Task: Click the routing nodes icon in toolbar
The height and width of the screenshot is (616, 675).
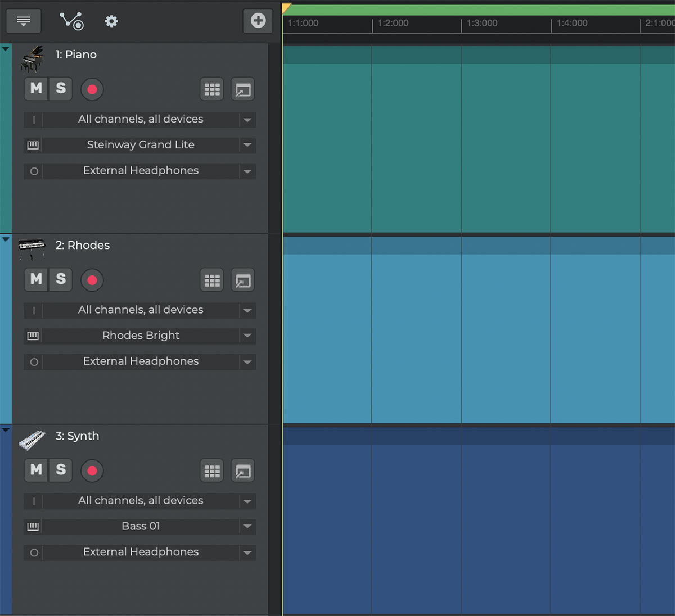Action: pos(71,21)
